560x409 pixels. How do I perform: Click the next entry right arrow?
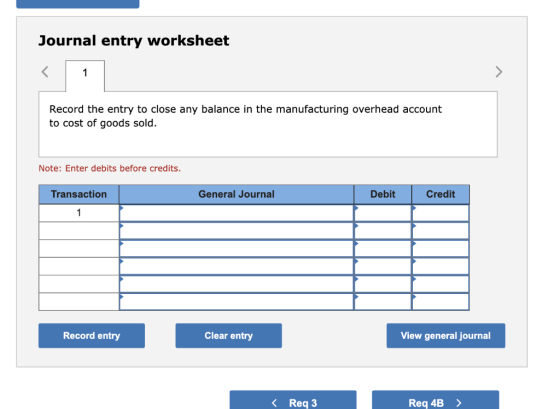coord(499,72)
